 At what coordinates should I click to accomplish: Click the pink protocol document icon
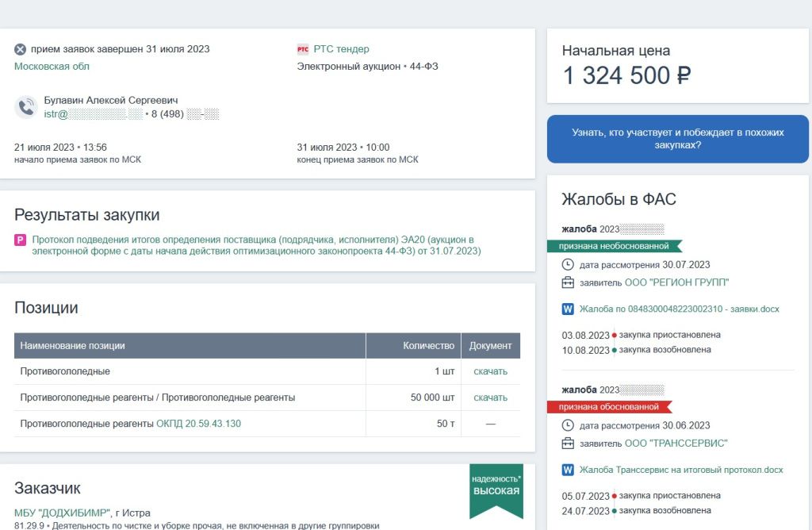[x=21, y=240]
